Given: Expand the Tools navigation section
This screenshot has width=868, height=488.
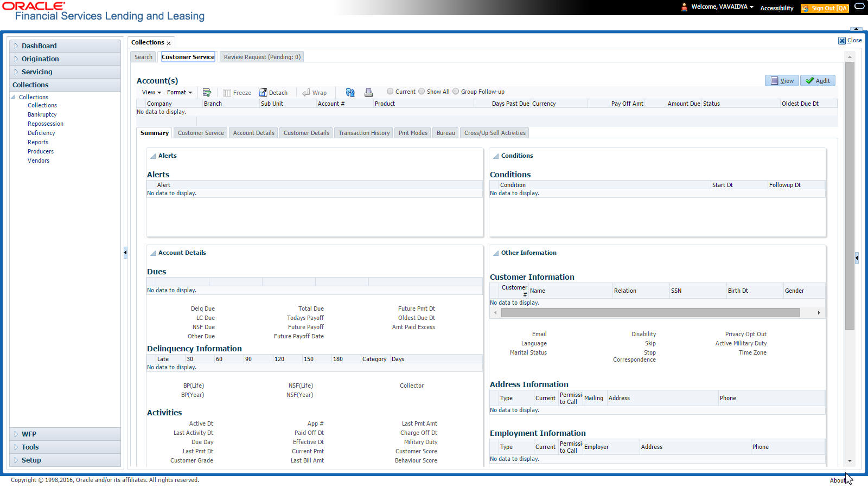Looking at the screenshot, I should (x=65, y=447).
